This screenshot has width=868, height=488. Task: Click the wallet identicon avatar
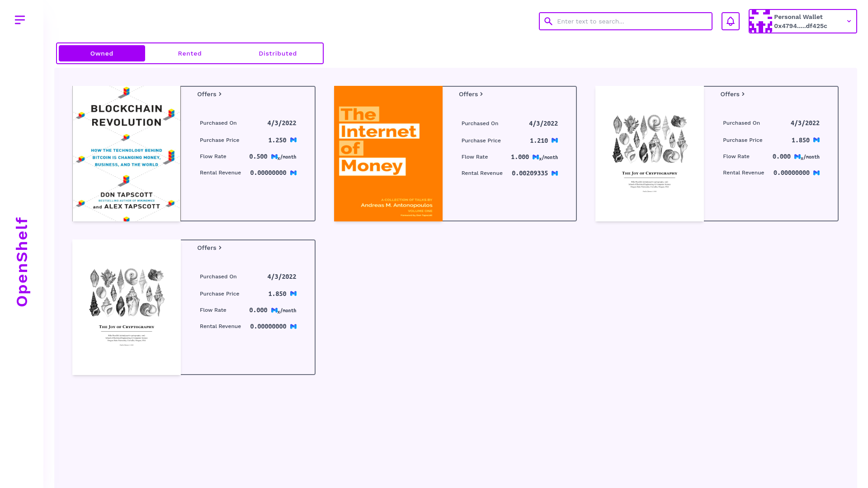tap(760, 21)
